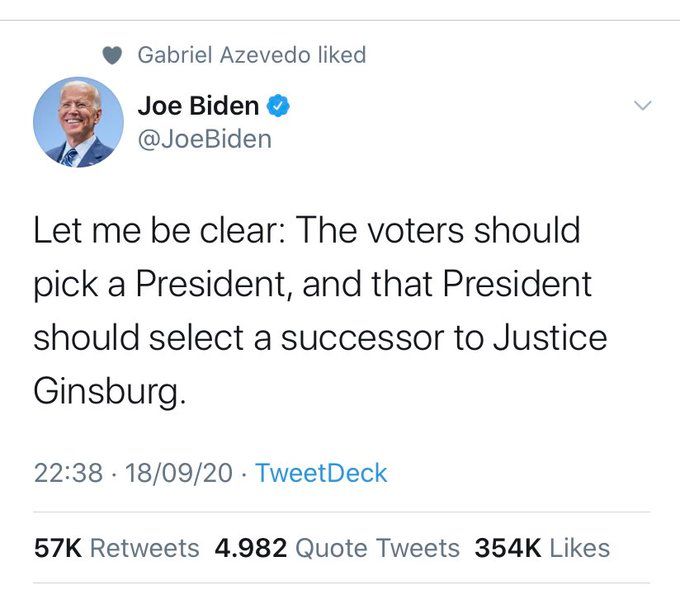680x604 pixels.
Task: Show the 354K Likes list
Action: [x=543, y=547]
